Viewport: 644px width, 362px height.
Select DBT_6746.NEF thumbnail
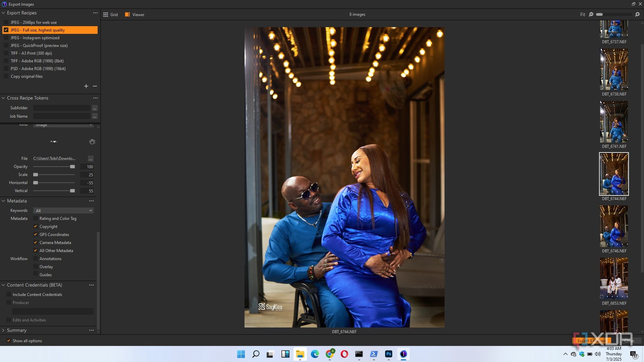pyautogui.click(x=614, y=226)
